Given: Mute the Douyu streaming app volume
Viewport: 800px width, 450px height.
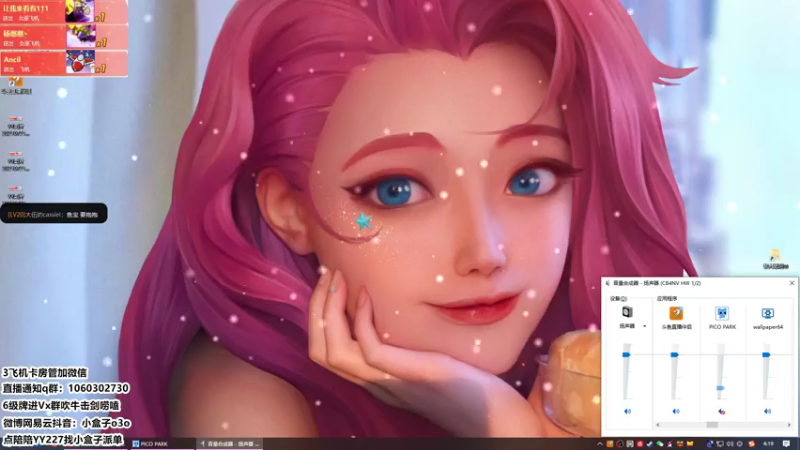Looking at the screenshot, I should [676, 411].
